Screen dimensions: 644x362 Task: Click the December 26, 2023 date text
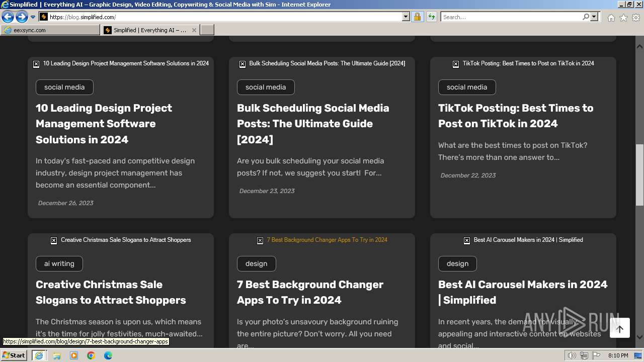click(66, 203)
